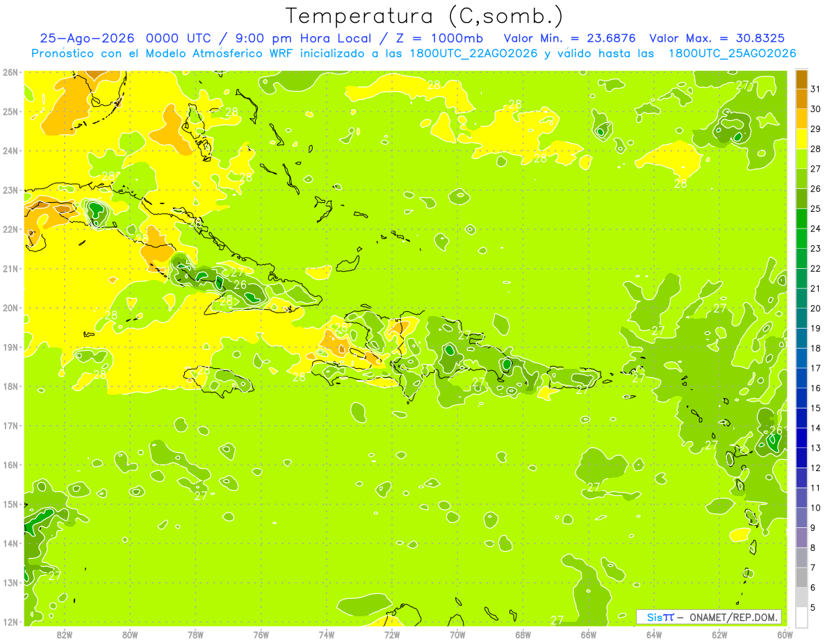Click the "SisTT - ONAMET/REP.DOM." credit box
Image resolution: width=834 pixels, height=644 pixels.
tap(709, 617)
